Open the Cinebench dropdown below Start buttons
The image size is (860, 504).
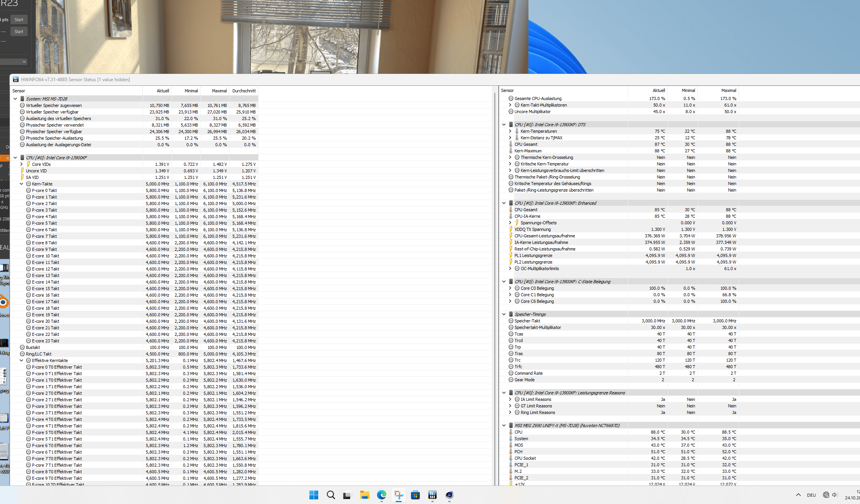click(x=14, y=62)
